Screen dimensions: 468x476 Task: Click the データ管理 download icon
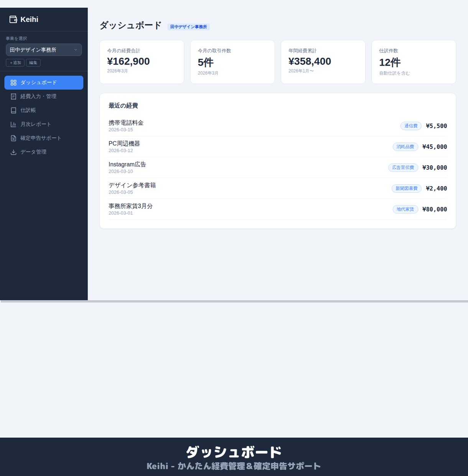(x=13, y=152)
